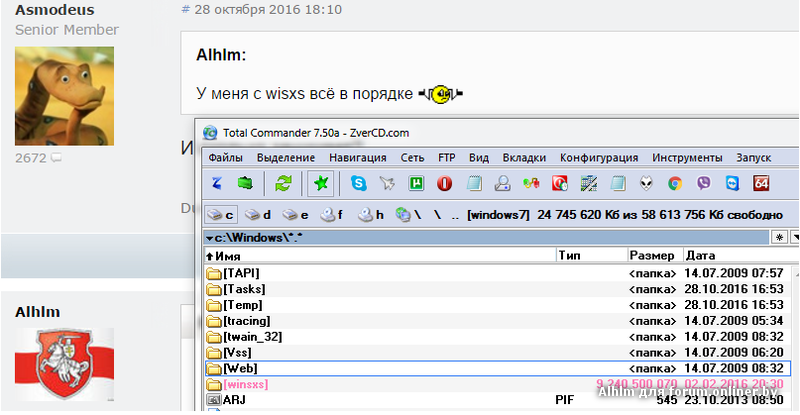Switch to drive c
Image resolution: width=800 pixels, height=415 pixels.
[221, 215]
